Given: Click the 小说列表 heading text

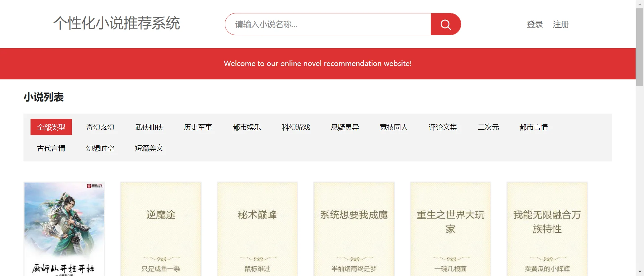Looking at the screenshot, I should pyautogui.click(x=44, y=97).
